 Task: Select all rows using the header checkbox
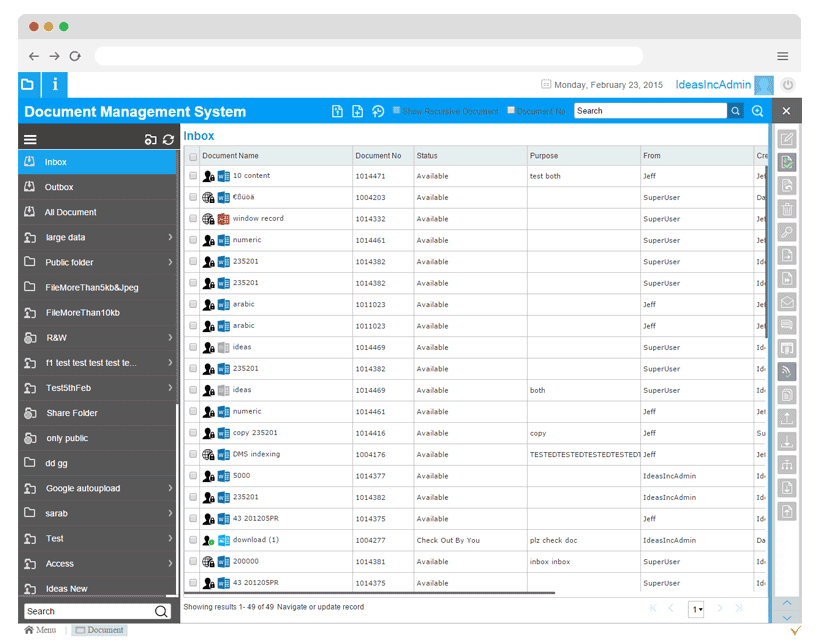[193, 156]
